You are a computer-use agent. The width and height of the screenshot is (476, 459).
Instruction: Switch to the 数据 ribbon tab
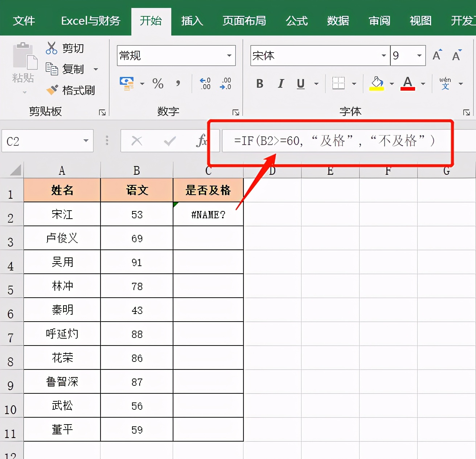(338, 21)
